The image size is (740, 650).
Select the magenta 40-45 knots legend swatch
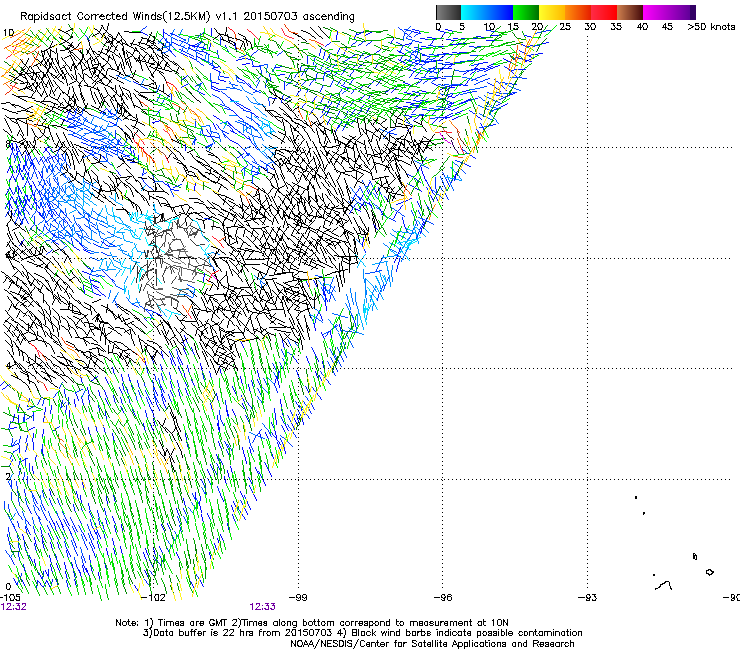[656, 12]
